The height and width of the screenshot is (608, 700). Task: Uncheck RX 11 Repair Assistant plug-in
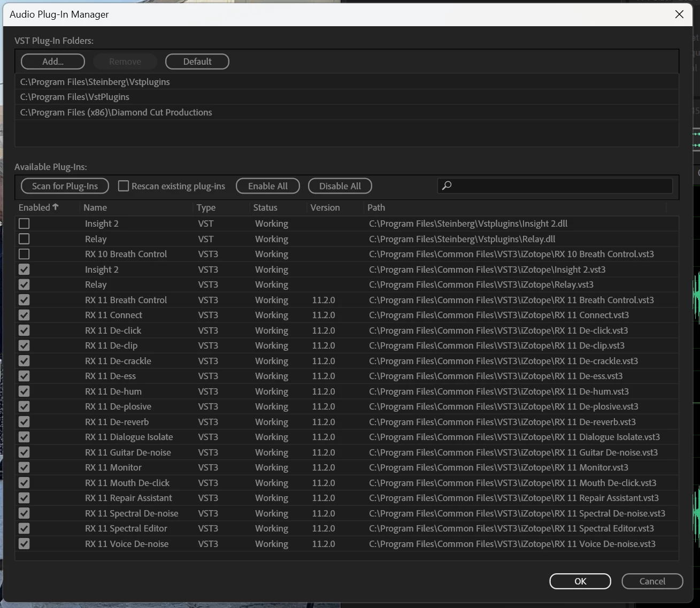pos(24,498)
